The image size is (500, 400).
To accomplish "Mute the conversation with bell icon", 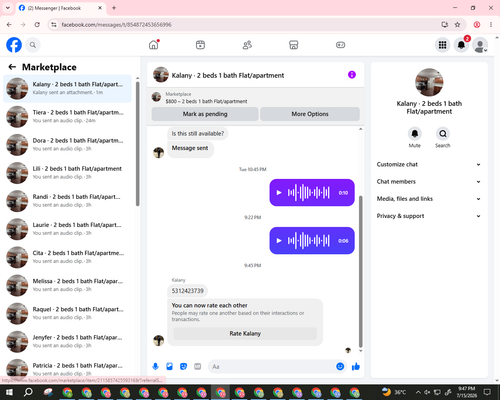I will pos(415,134).
